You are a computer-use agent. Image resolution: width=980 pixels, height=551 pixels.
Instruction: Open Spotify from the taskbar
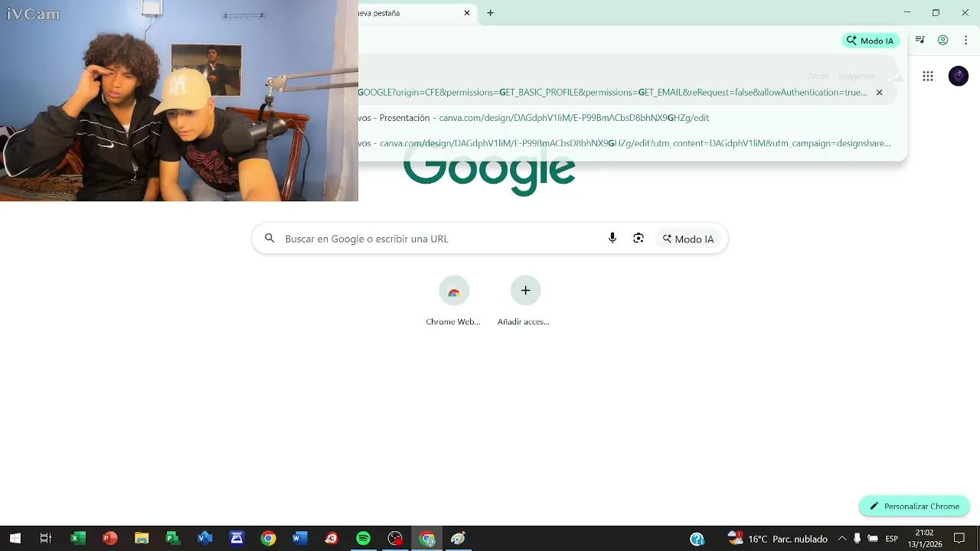coord(363,539)
